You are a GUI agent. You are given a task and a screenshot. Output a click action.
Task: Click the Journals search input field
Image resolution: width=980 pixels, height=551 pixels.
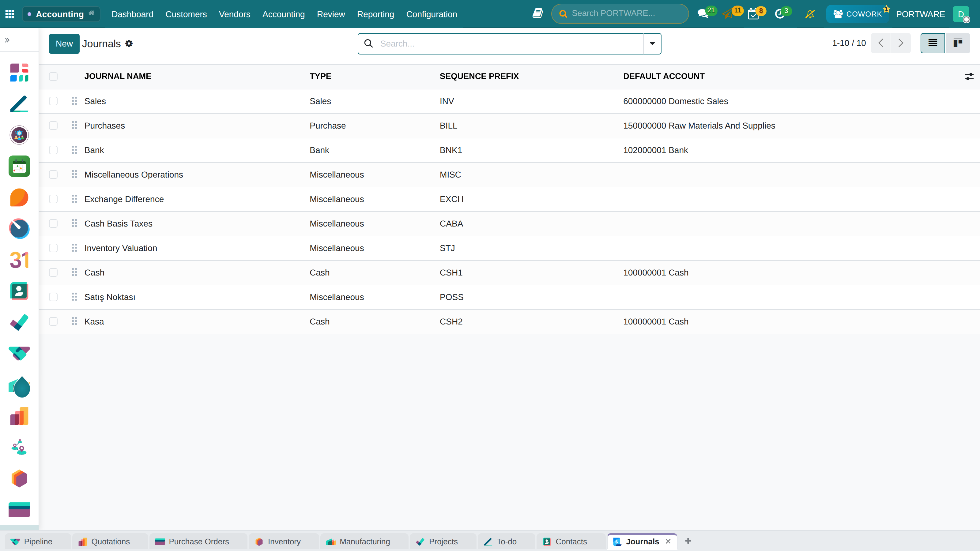pos(510,44)
